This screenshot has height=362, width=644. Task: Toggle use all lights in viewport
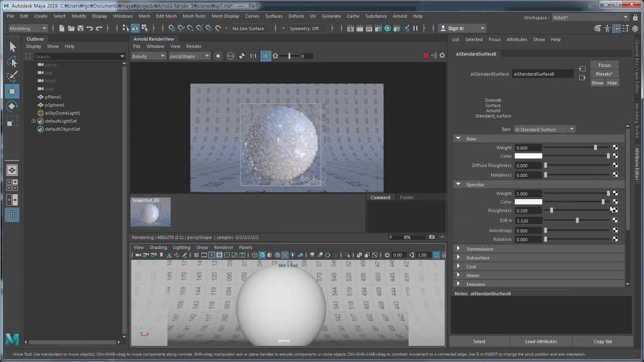[292, 255]
